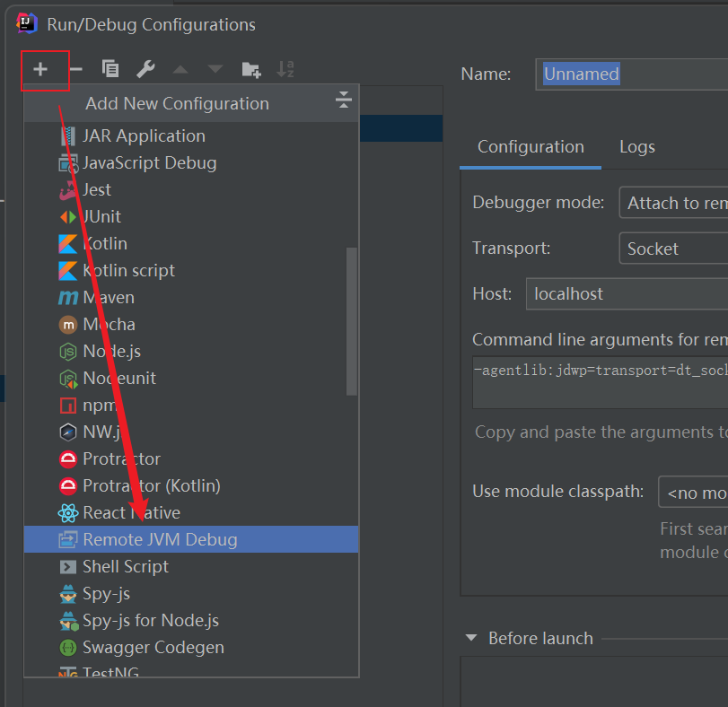Switch to the Logs tab
Screen dimensions: 728x707
[637, 147]
